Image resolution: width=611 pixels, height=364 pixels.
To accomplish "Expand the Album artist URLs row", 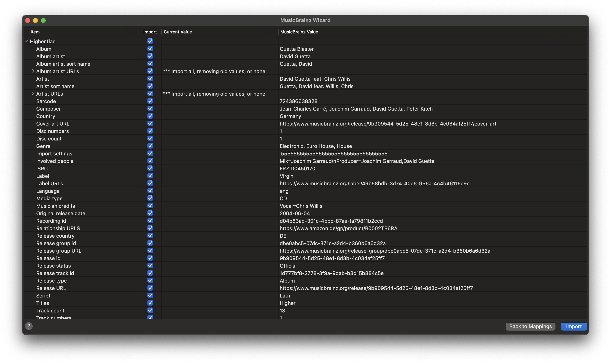I will coord(33,71).
